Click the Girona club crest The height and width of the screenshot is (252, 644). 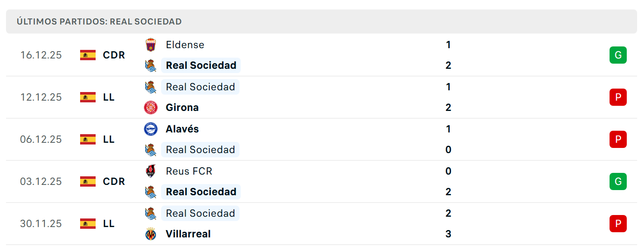[150, 108]
